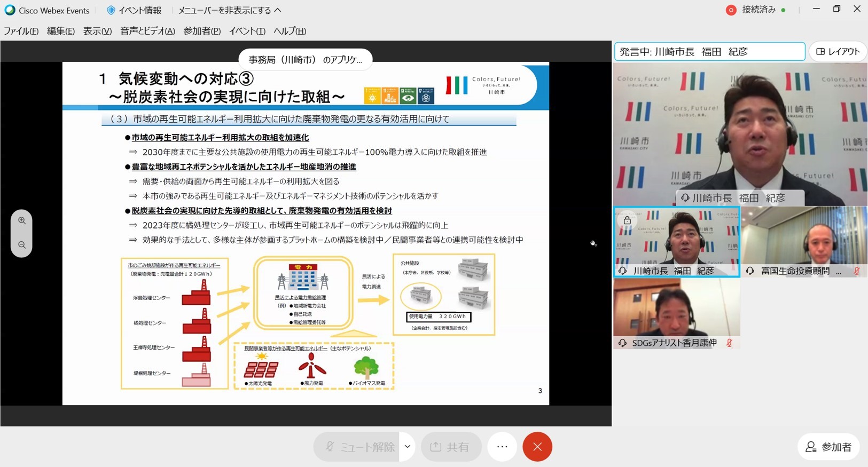Image resolution: width=868 pixels, height=467 pixels.
Task: Expand audio options arrow beside ミュート解除
Action: tap(407, 447)
